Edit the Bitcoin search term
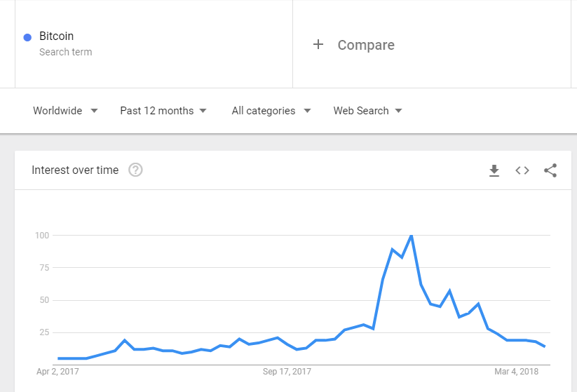 (x=154, y=43)
